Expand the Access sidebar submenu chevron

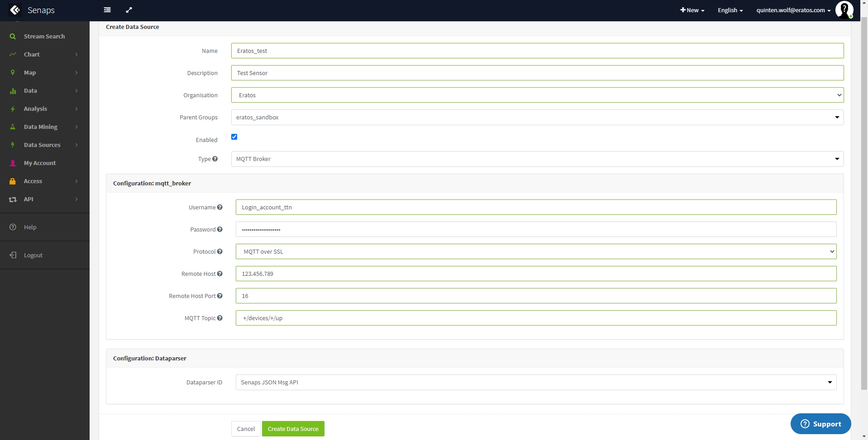pos(76,181)
